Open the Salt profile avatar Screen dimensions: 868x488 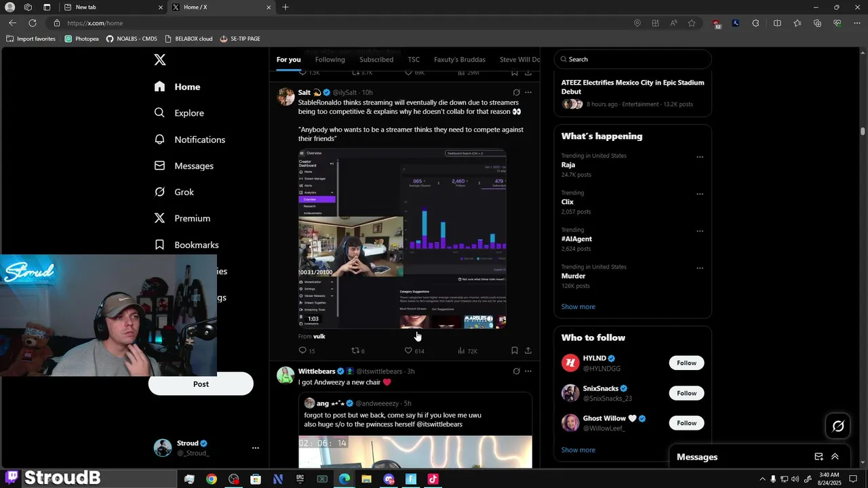point(285,96)
